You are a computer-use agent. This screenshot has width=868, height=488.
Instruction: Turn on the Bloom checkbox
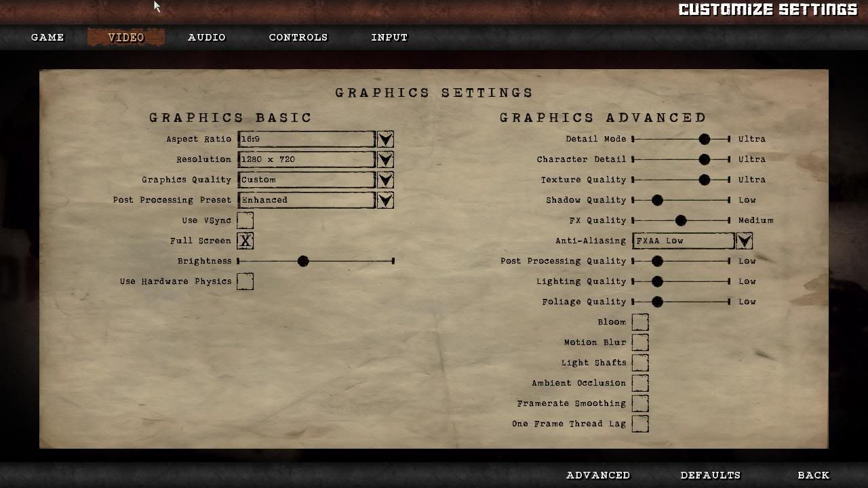(639, 322)
